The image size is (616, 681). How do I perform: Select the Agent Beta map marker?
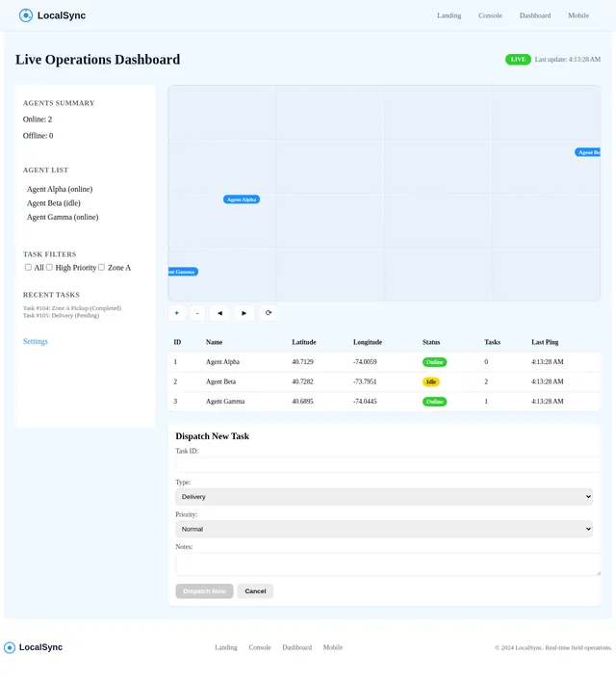[588, 152]
